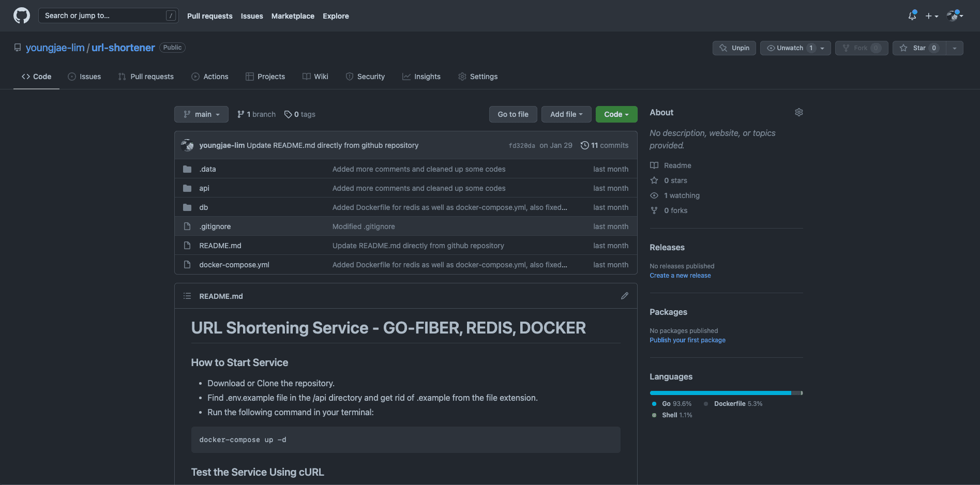Open README table of contents icon

(187, 296)
